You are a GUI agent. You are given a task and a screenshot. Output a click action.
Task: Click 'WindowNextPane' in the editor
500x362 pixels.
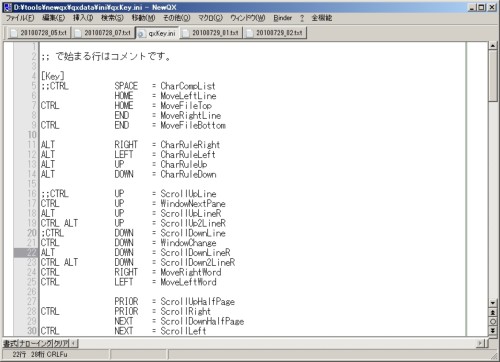click(193, 204)
